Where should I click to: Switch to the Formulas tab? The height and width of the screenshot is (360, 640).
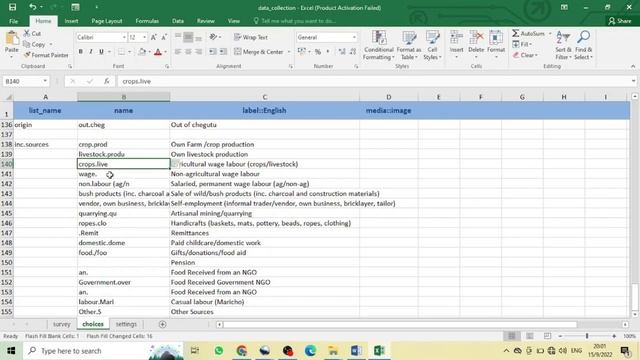pyautogui.click(x=147, y=21)
